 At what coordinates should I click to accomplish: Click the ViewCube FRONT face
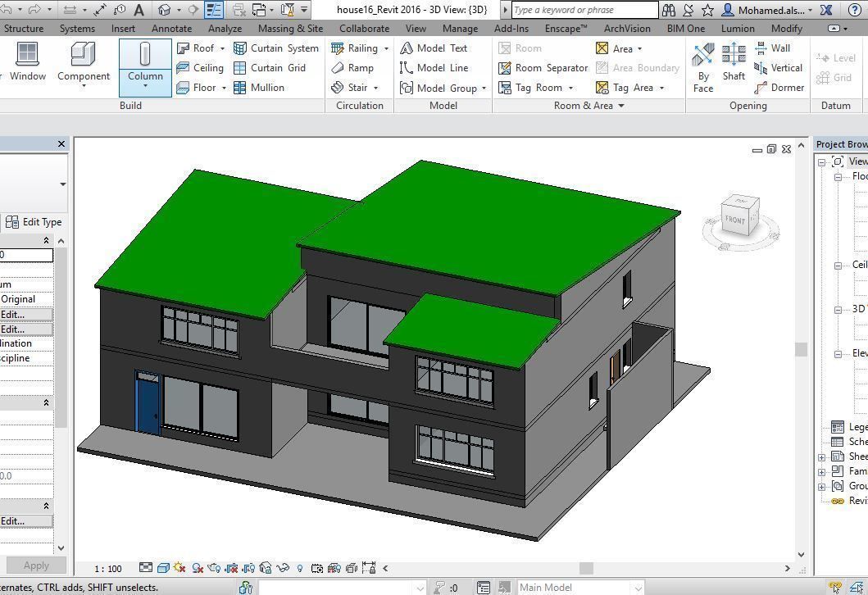(735, 220)
